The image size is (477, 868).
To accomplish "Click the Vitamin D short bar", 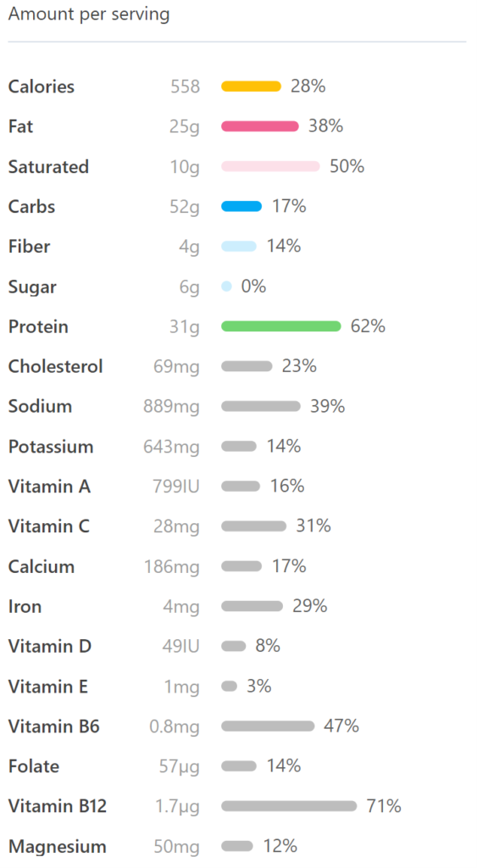I will (234, 646).
